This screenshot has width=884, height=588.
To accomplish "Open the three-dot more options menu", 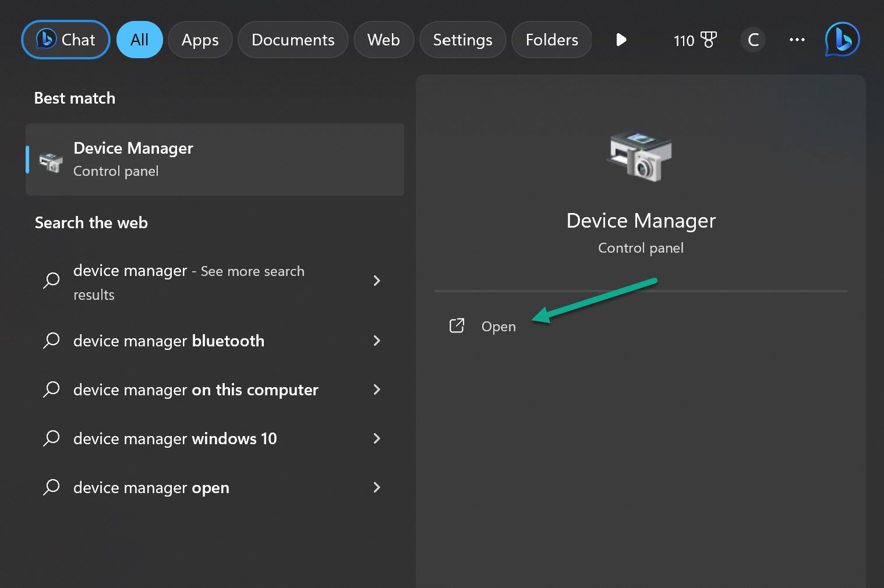I will click(797, 40).
